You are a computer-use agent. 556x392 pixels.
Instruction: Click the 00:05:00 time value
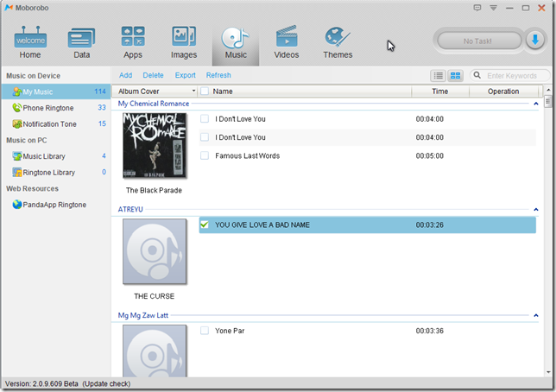[429, 155]
